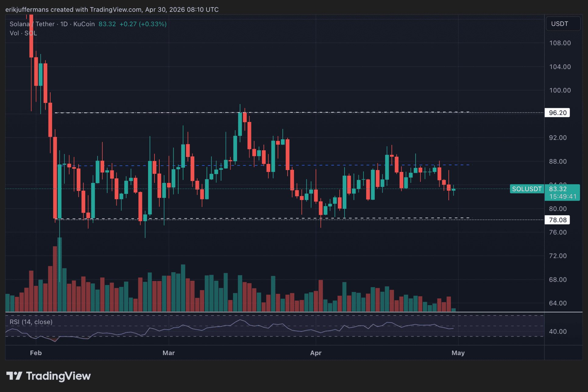Viewport: 588px width, 392px height.
Task: Select the Apr label on time axis
Action: click(316, 353)
